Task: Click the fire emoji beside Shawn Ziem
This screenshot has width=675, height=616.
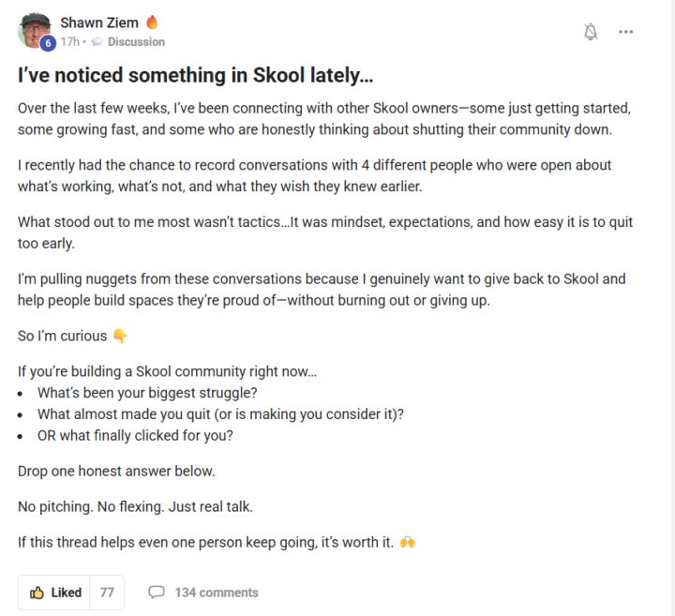Action: click(x=153, y=22)
